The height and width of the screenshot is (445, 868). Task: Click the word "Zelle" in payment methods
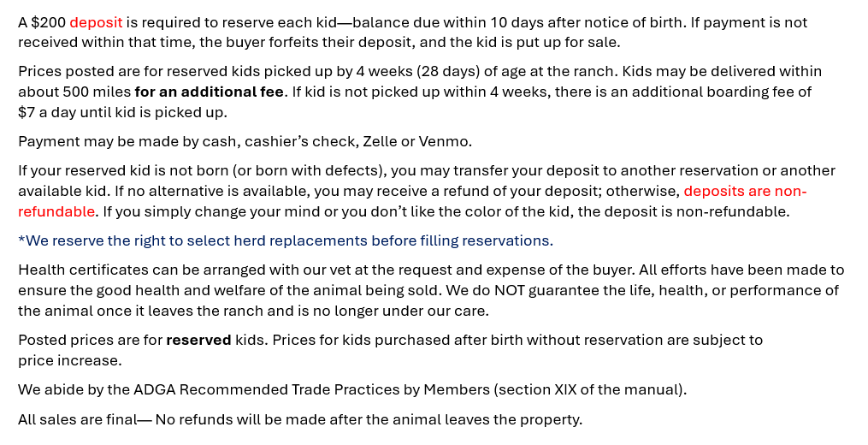(384, 141)
